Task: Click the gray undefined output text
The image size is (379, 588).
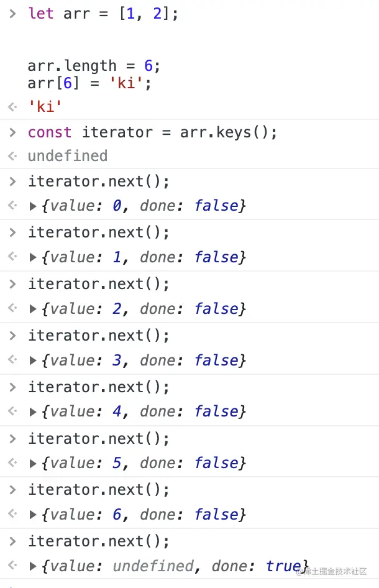Action: (x=67, y=156)
